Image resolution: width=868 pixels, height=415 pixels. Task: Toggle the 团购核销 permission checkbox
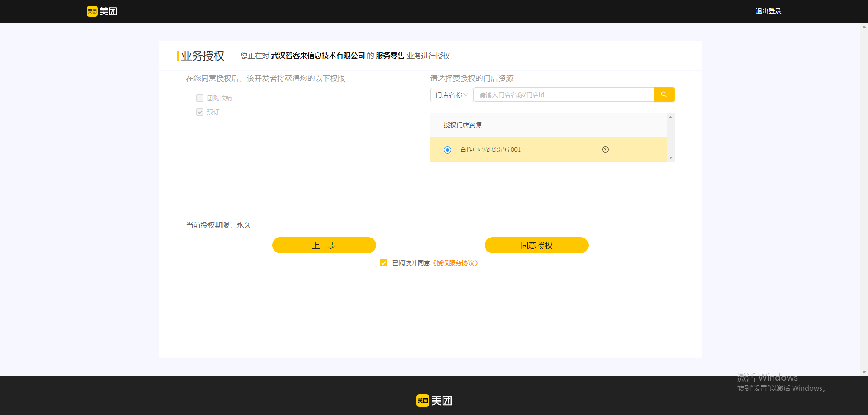200,98
